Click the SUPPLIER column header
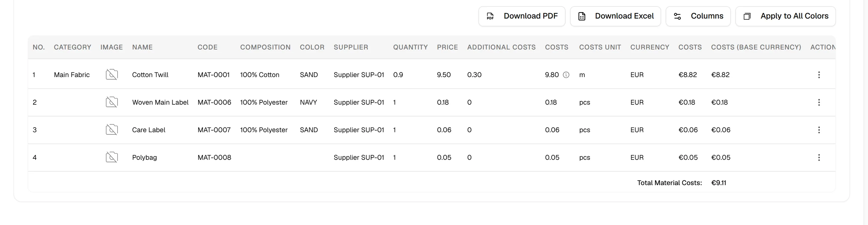 click(x=351, y=47)
